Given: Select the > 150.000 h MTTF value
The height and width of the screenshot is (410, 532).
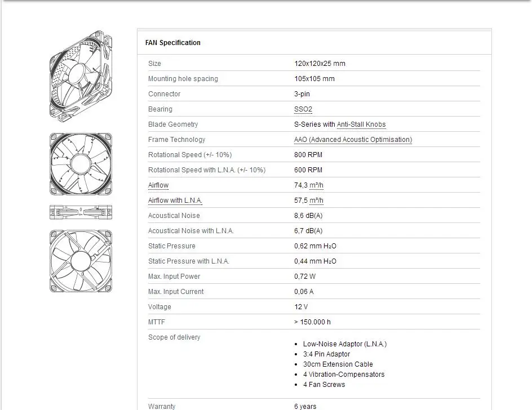Looking at the screenshot, I should (x=312, y=322).
